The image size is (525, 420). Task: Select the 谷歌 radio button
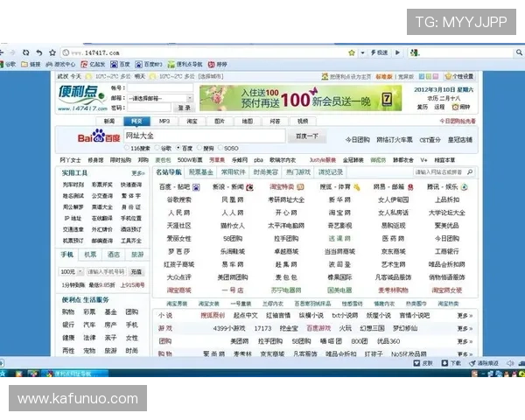(x=157, y=148)
